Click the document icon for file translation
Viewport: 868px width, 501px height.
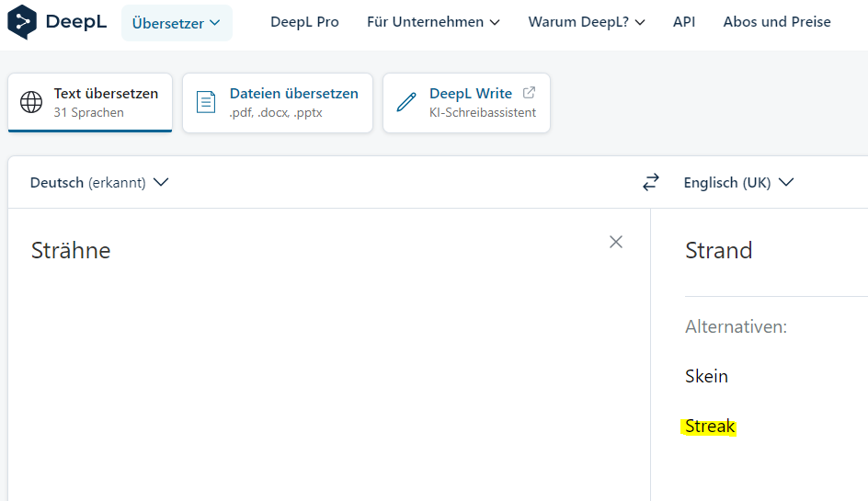(207, 102)
